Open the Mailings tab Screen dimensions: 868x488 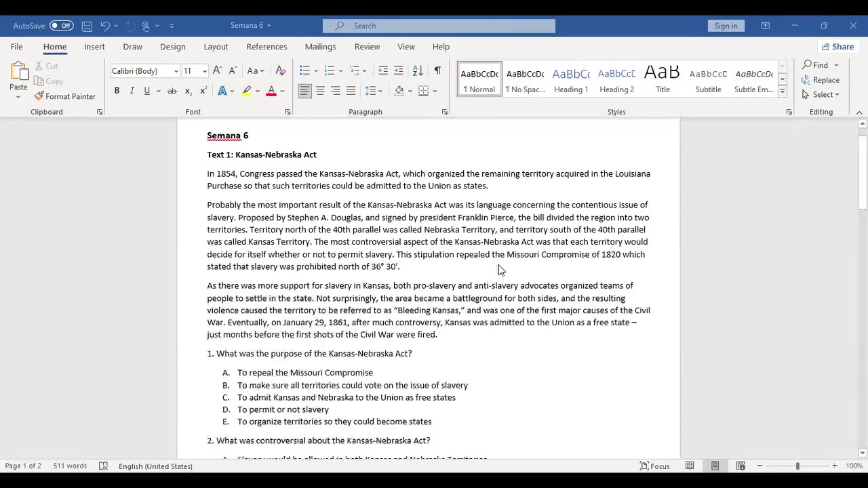point(320,47)
